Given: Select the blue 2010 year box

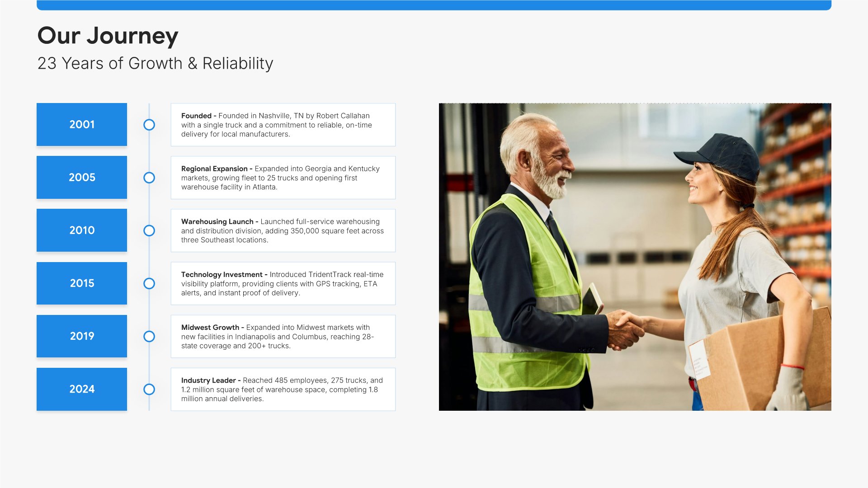Looking at the screenshot, I should click(x=82, y=230).
